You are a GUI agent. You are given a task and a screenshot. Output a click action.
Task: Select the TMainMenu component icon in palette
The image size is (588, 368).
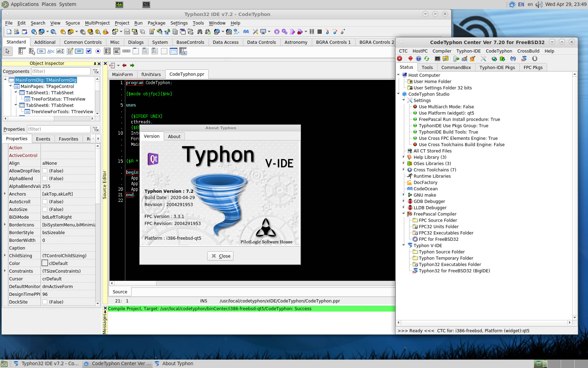pos(22,51)
